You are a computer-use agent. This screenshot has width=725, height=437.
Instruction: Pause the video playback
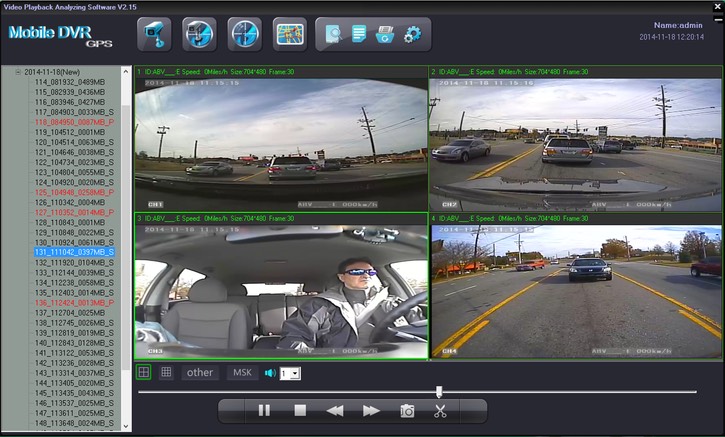(x=264, y=411)
